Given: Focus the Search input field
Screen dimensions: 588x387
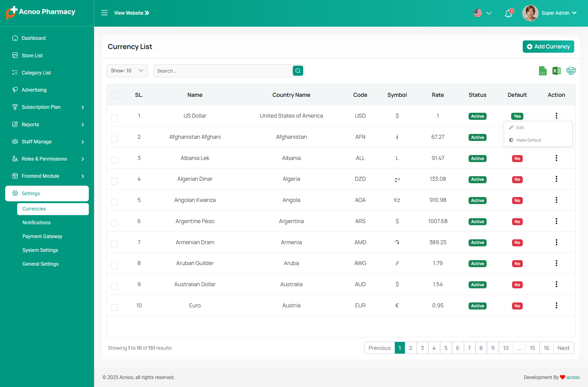Looking at the screenshot, I should click(x=223, y=71).
